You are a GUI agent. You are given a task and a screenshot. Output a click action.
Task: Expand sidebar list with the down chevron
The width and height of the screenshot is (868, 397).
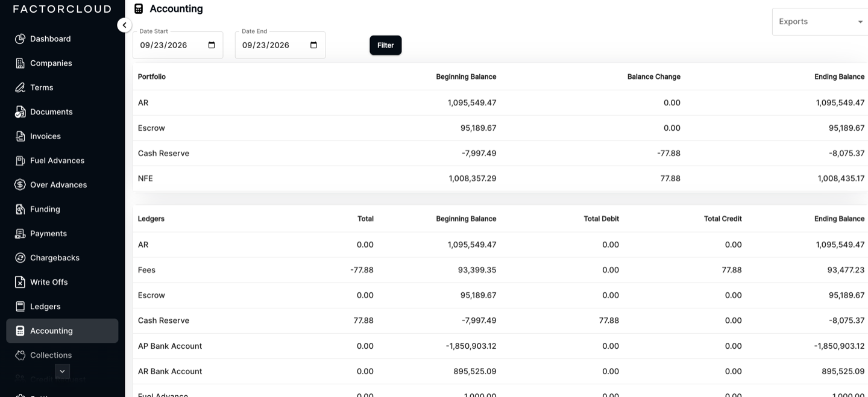pos(62,371)
